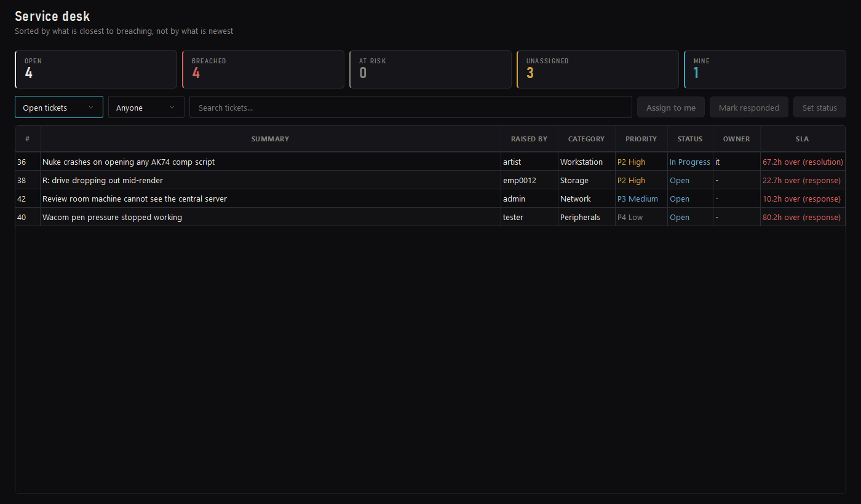Viewport: 861px width, 504px height.
Task: Sort by the Summary column header
Action: point(271,139)
